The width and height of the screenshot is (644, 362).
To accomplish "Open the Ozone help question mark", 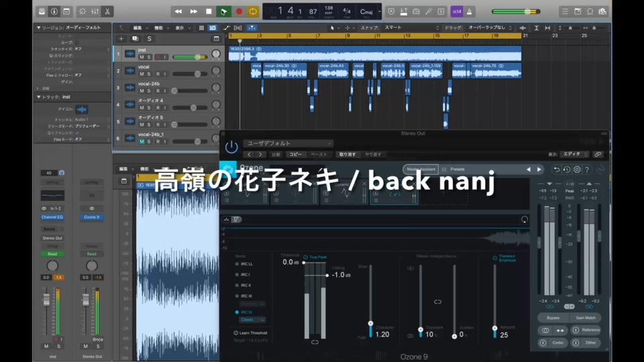I will pyautogui.click(x=587, y=170).
